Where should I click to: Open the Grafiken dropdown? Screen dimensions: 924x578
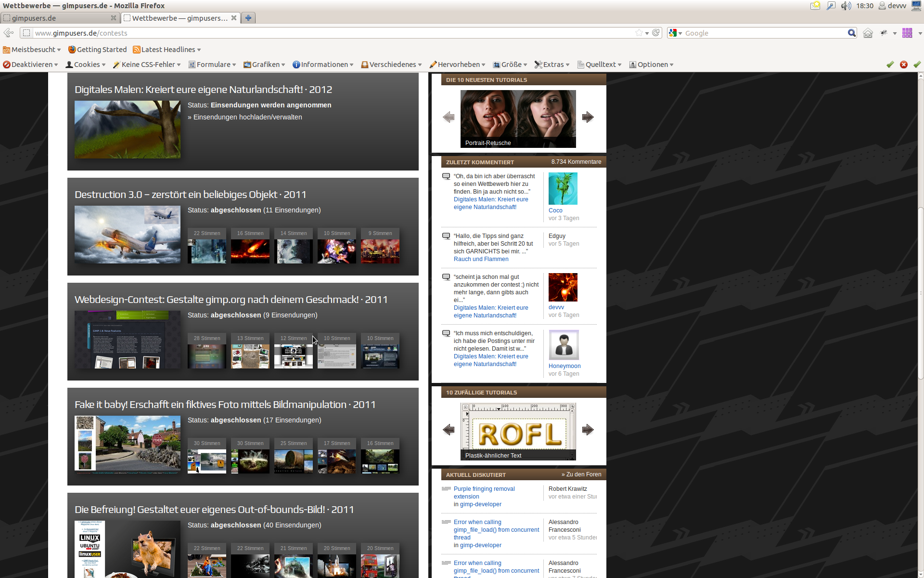[x=264, y=65]
